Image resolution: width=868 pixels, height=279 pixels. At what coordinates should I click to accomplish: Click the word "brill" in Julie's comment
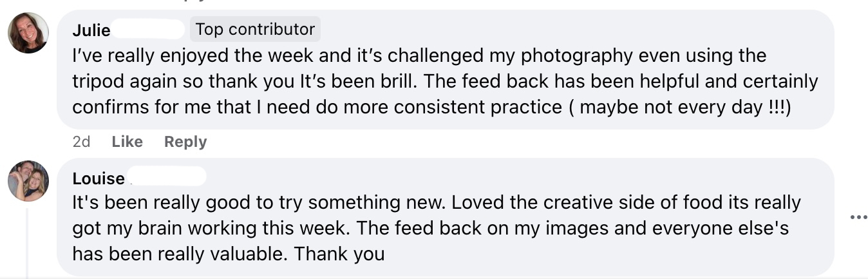(x=395, y=81)
